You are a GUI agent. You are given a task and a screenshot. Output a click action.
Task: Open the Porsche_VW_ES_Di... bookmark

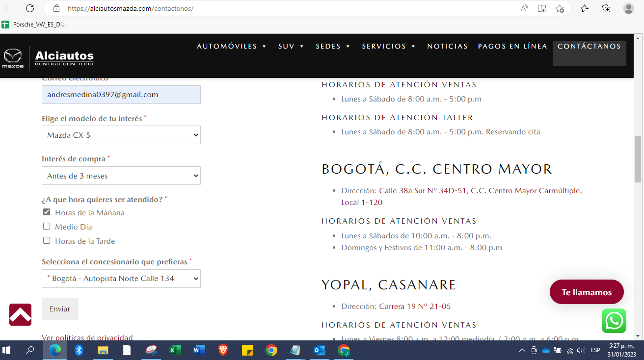[x=34, y=24]
